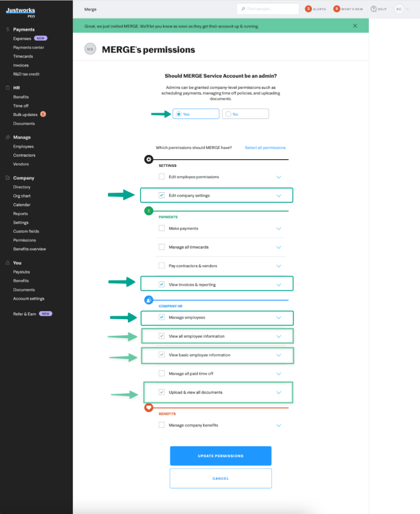The width and height of the screenshot is (420, 514).
Task: Expand Manage employees chevron
Action: pos(278,318)
